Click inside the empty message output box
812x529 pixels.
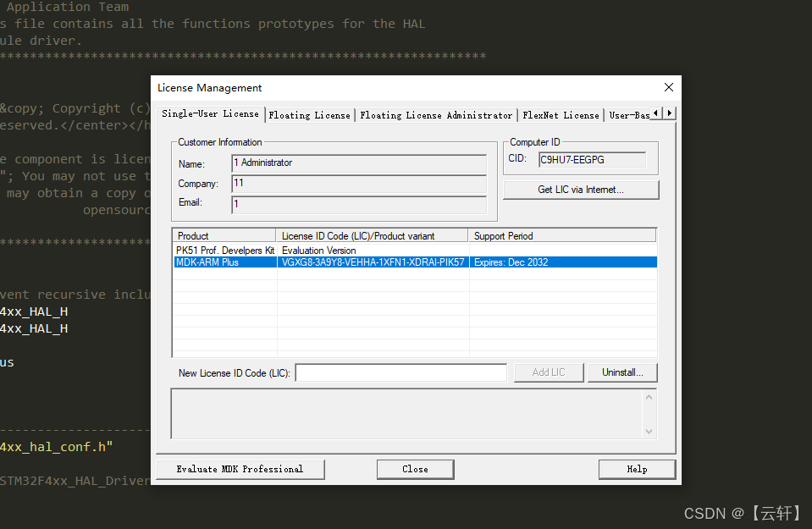tap(406, 414)
